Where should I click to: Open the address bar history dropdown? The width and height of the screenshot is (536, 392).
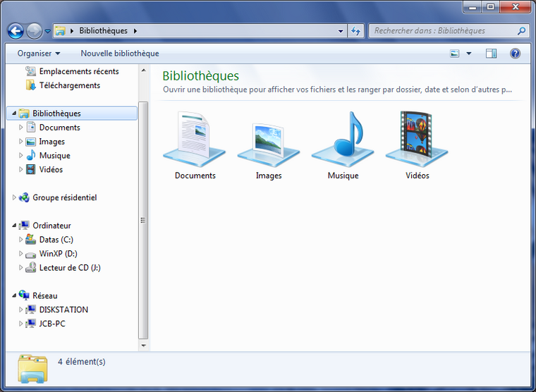341,31
